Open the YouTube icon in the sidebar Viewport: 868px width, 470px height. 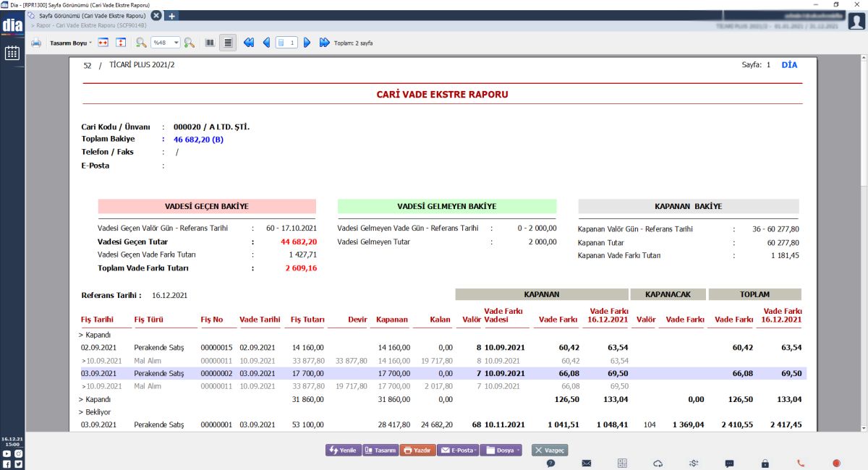point(7,453)
